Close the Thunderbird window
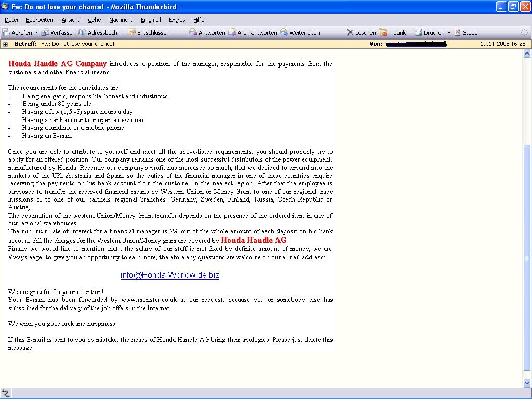Image resolution: width=532 pixels, height=399 pixels. pyautogui.click(x=525, y=6)
